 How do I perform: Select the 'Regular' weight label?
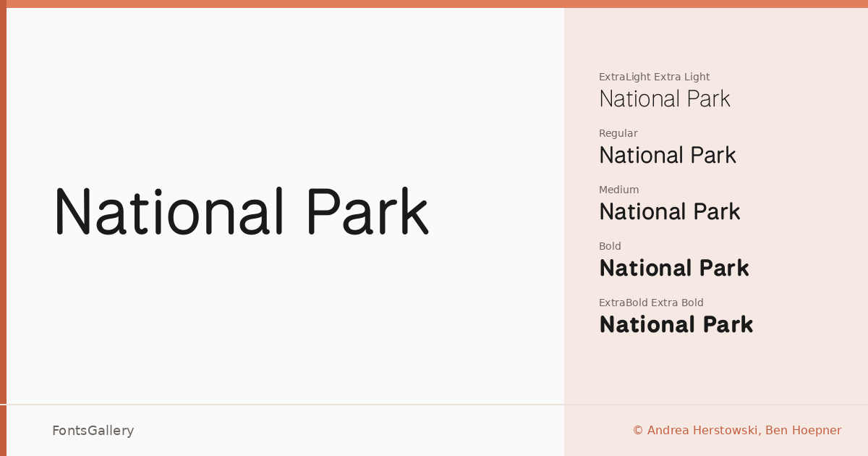(x=618, y=133)
